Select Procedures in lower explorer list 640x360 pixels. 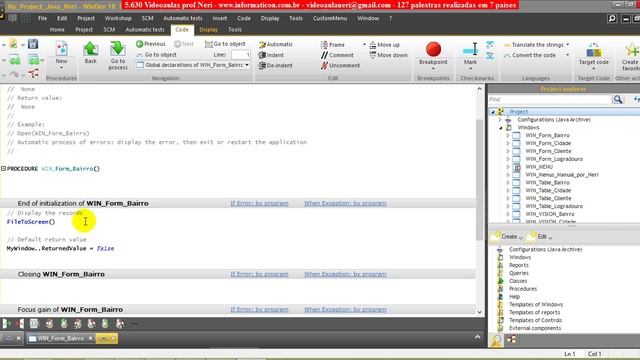[523, 289]
